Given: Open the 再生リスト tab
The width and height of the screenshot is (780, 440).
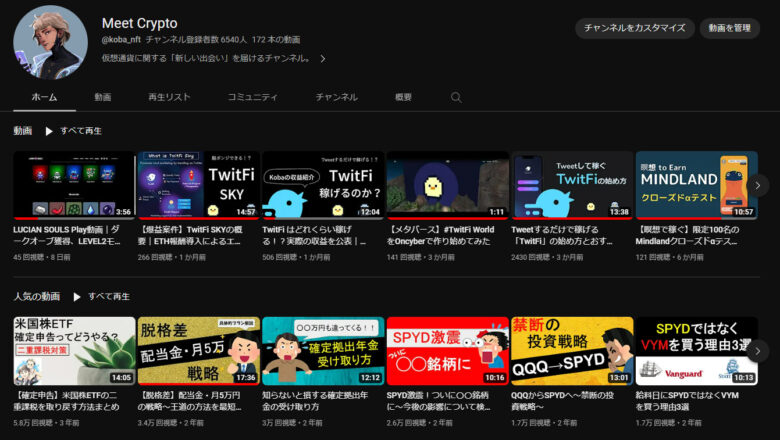Looking at the screenshot, I should coord(169,97).
